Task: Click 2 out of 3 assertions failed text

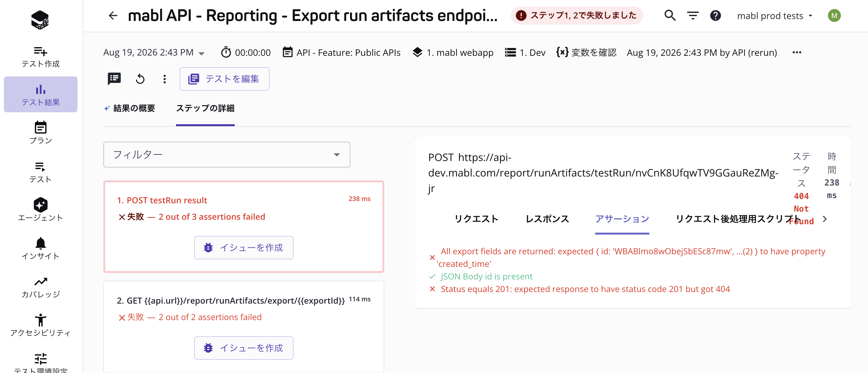Action: pos(212,217)
